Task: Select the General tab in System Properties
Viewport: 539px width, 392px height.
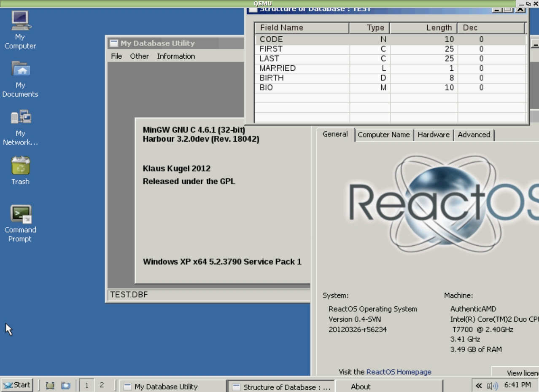Action: (335, 134)
